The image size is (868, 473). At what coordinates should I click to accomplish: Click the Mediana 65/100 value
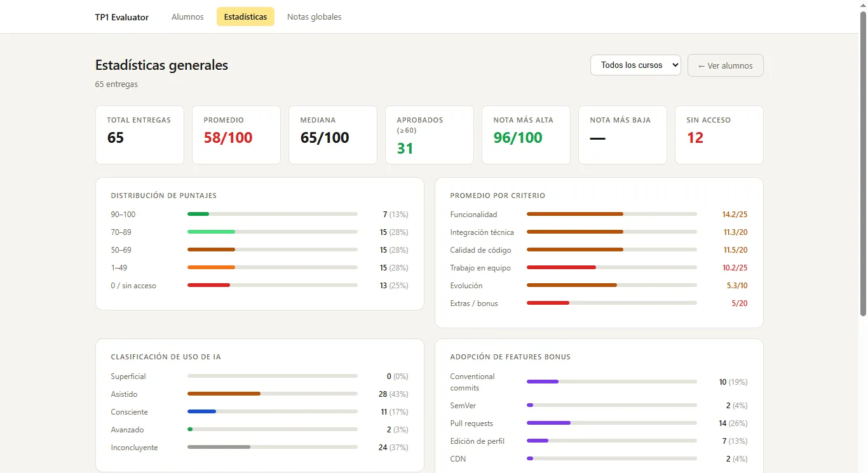(325, 138)
